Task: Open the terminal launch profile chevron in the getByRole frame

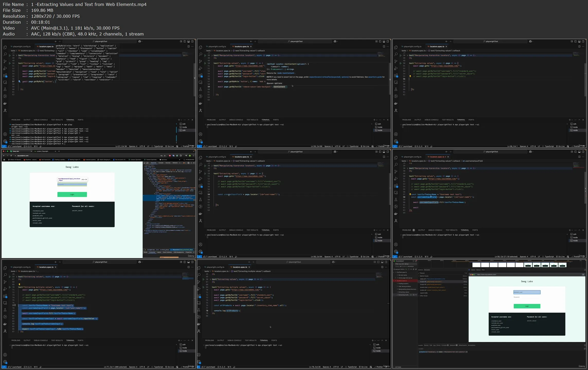Action: tap(181, 120)
